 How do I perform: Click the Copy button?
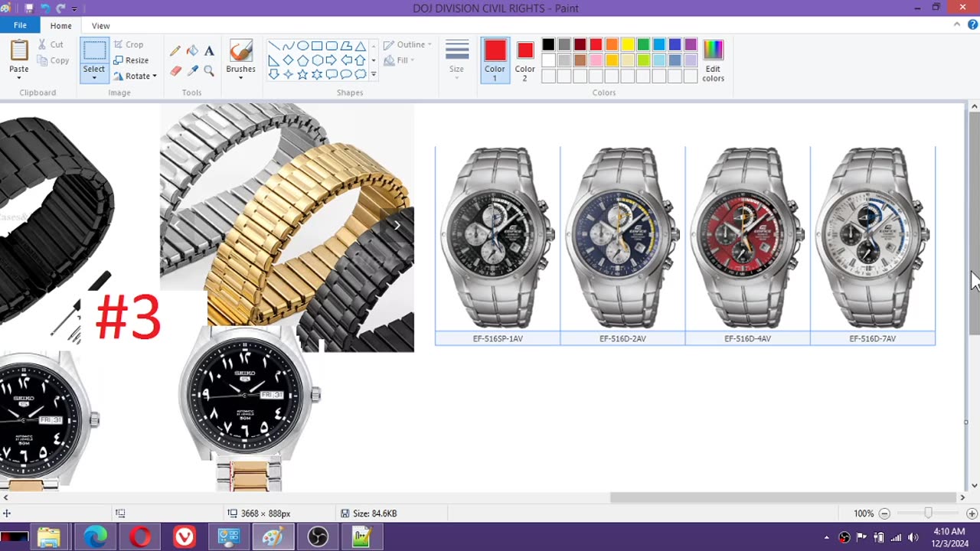(54, 60)
